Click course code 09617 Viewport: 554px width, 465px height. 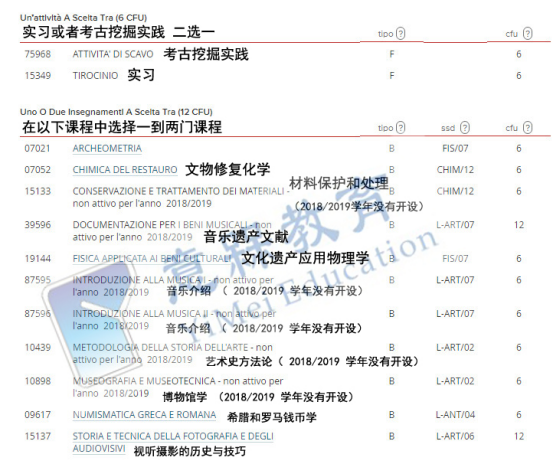pos(37,415)
